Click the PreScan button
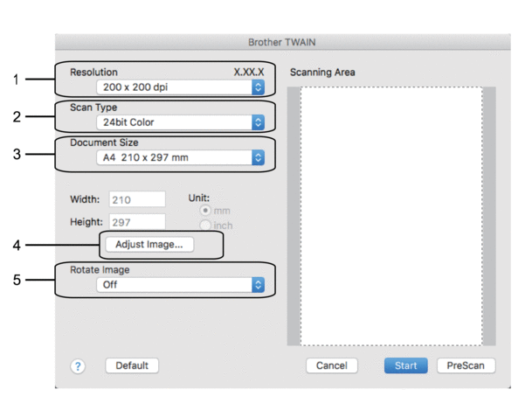 point(466,365)
